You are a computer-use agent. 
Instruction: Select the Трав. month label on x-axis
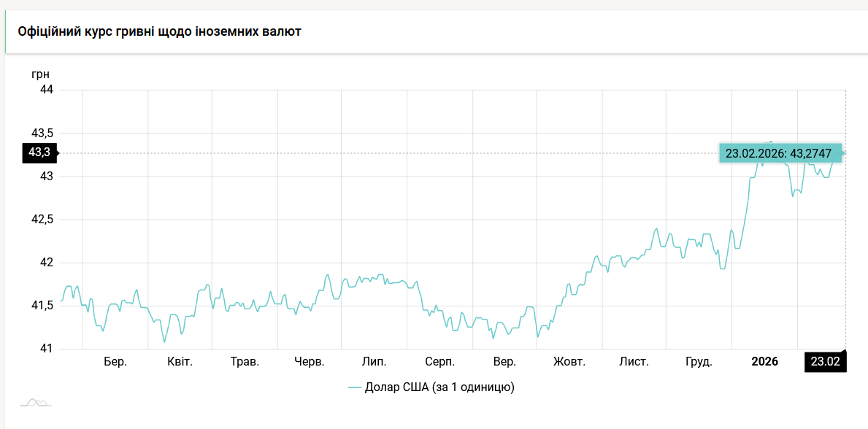[x=245, y=362]
